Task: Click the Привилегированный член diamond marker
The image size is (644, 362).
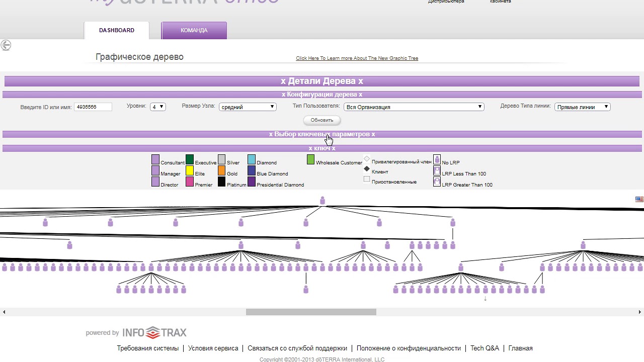Action: coord(366,159)
